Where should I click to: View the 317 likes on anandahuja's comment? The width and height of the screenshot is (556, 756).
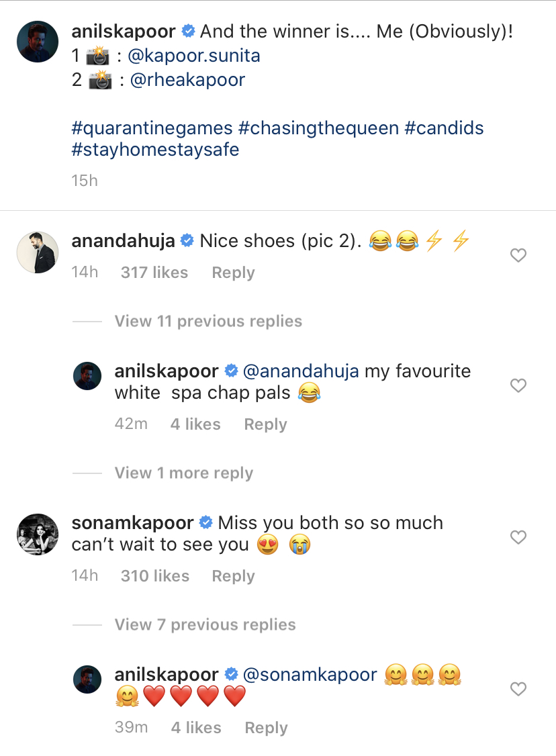154,272
